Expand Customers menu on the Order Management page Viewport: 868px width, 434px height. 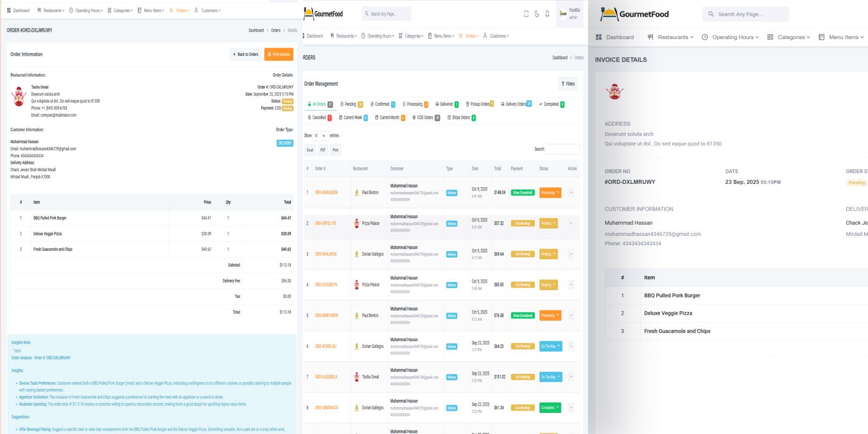pyautogui.click(x=496, y=36)
